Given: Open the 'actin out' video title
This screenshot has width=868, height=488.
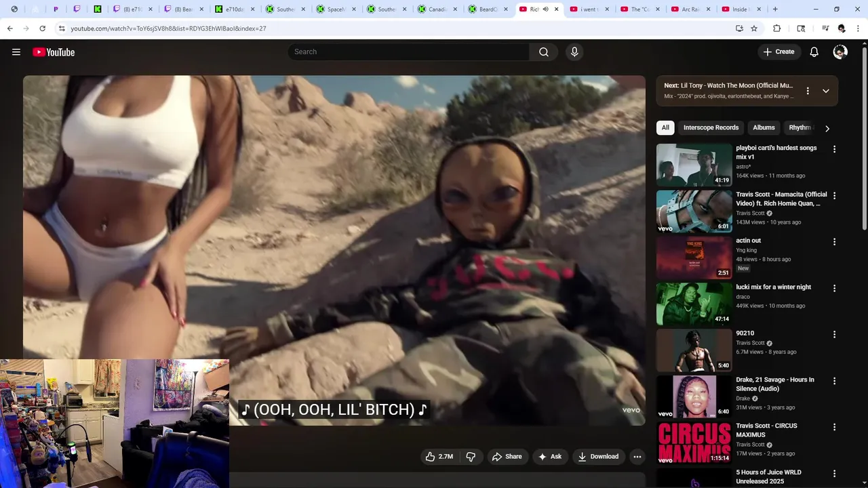Looking at the screenshot, I should (749, 241).
